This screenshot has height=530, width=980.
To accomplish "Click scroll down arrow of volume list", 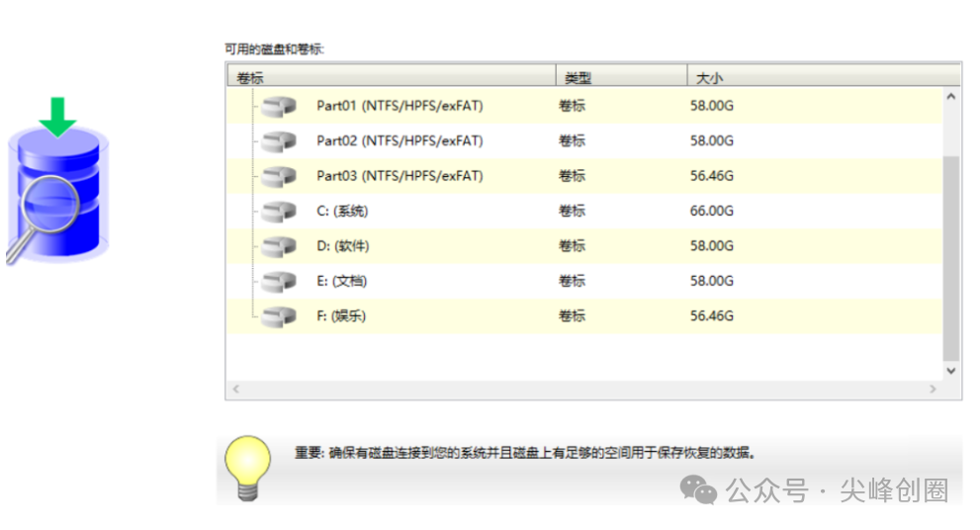I will [950, 371].
